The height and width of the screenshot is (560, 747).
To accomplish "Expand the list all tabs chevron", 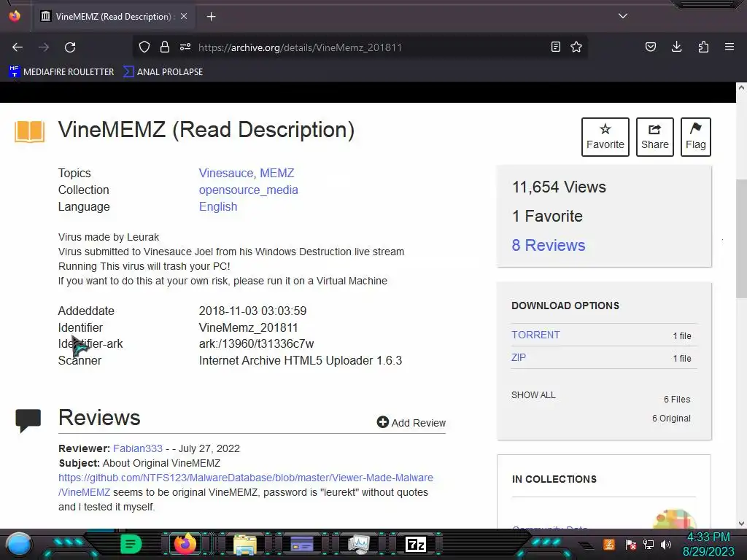I will tap(623, 16).
